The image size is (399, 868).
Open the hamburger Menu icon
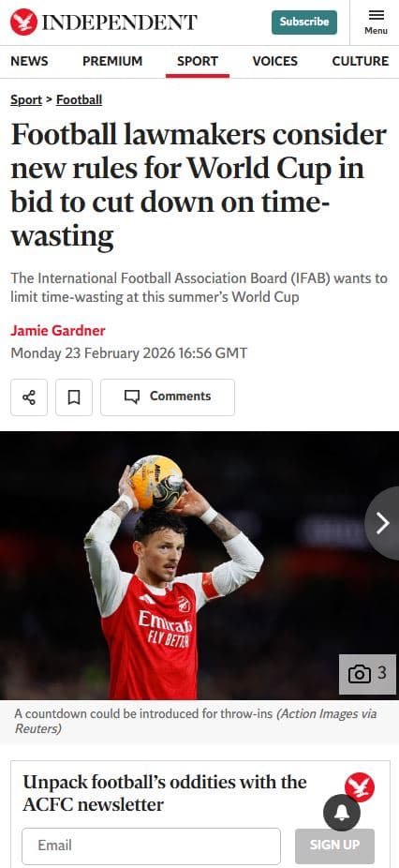376,22
